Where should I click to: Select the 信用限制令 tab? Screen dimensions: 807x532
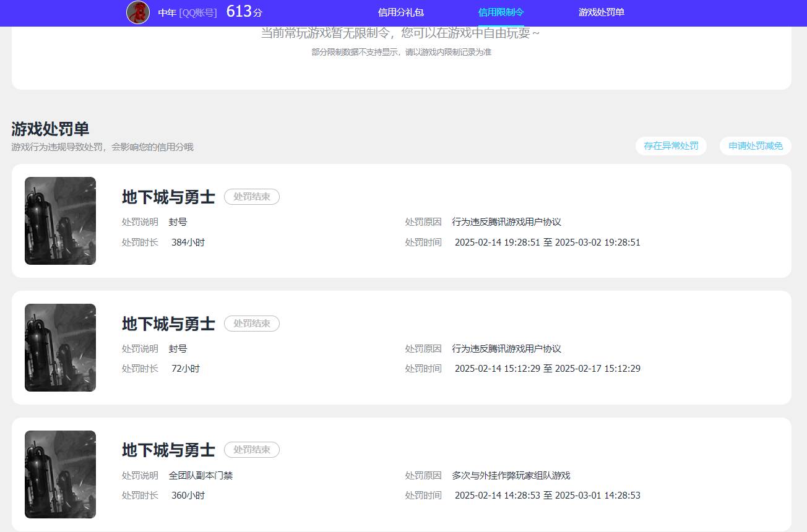(x=500, y=12)
